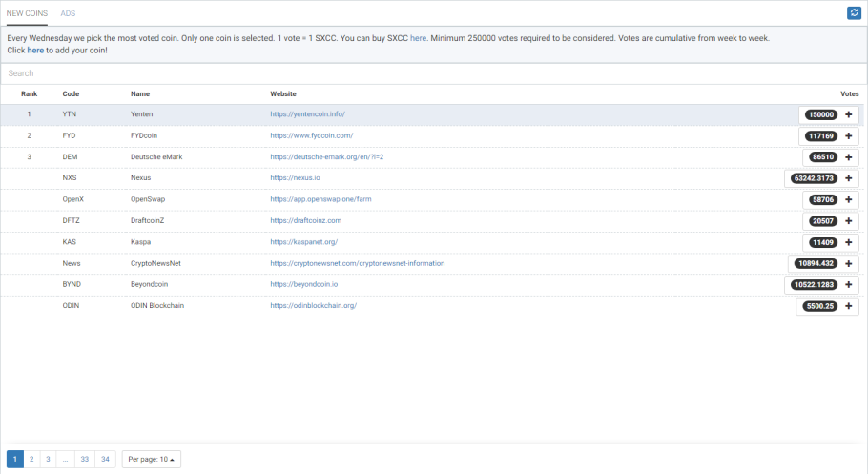
Task: Open the cryptonewsnet.com information link
Action: pyautogui.click(x=357, y=263)
